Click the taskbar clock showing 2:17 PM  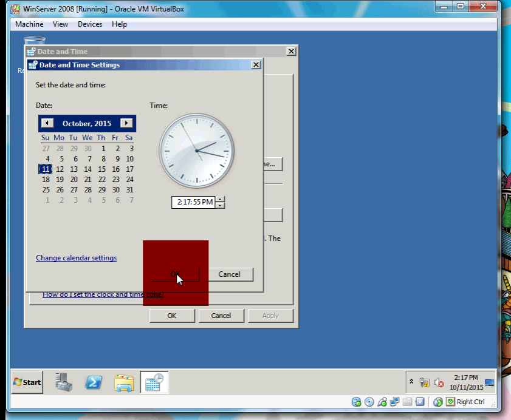(466, 382)
